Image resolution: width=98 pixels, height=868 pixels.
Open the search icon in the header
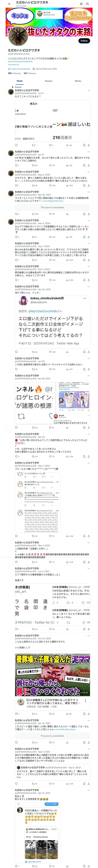point(88,4)
